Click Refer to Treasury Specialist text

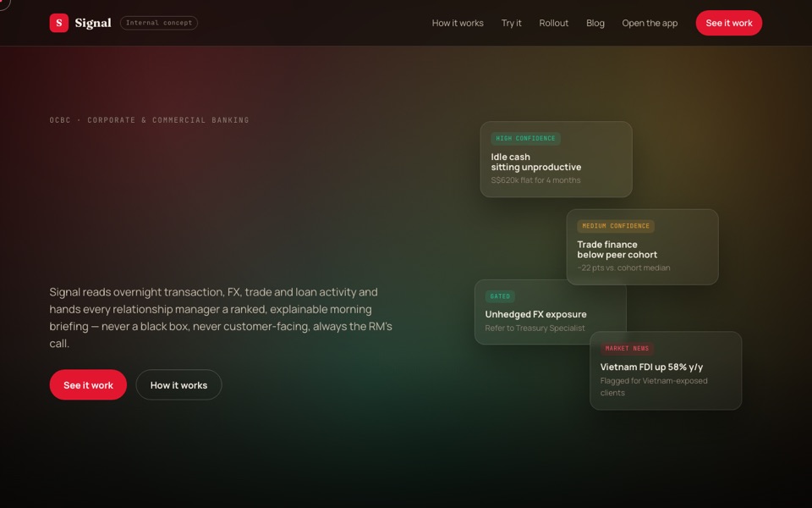[535, 328]
